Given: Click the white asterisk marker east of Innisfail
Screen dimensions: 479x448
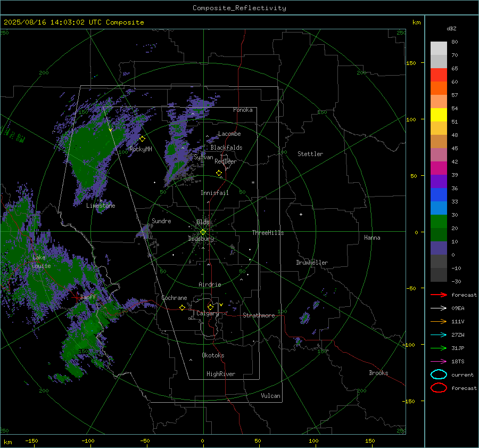Looking at the screenshot, I should click(x=253, y=183).
